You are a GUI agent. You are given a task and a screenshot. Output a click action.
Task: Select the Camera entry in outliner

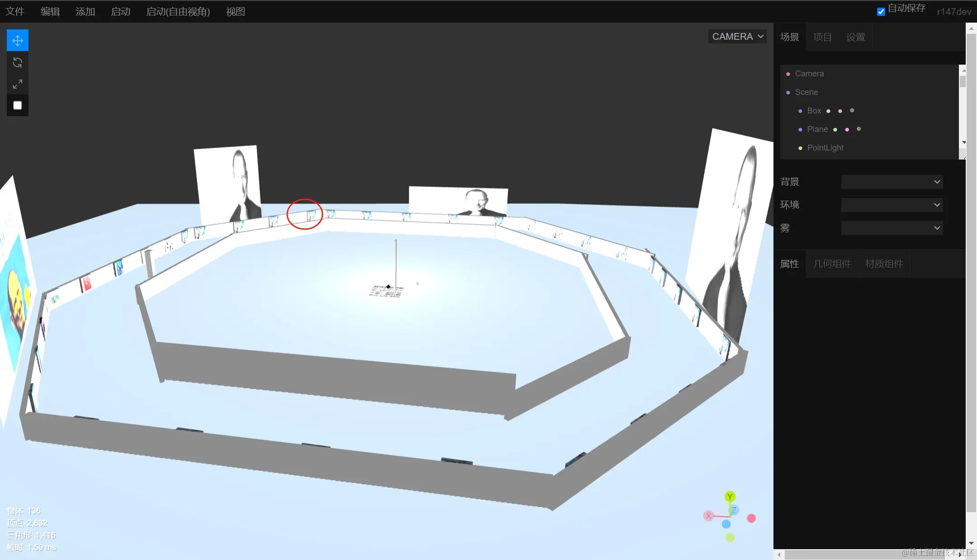tap(809, 74)
